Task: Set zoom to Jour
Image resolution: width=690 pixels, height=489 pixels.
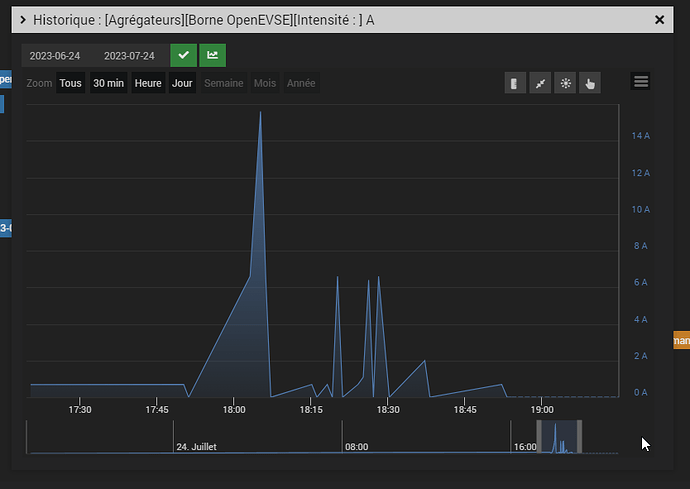Action: (182, 83)
